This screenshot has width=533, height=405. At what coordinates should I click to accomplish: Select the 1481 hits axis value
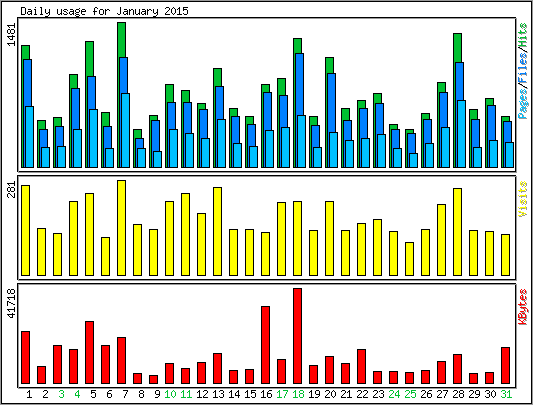point(12,34)
